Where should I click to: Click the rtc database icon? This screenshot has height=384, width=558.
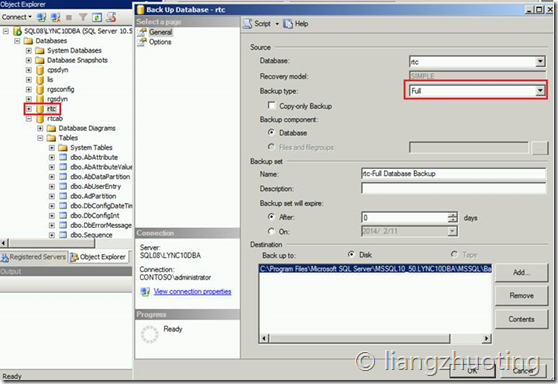click(x=40, y=109)
